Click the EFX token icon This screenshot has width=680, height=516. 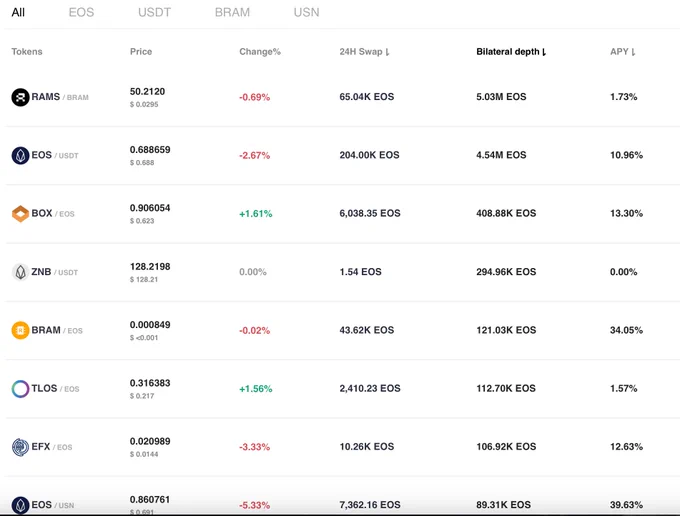pyautogui.click(x=20, y=447)
